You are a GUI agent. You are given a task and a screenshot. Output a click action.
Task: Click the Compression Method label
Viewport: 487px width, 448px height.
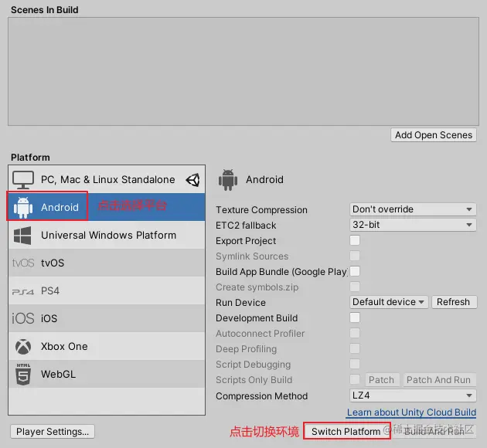tap(261, 396)
